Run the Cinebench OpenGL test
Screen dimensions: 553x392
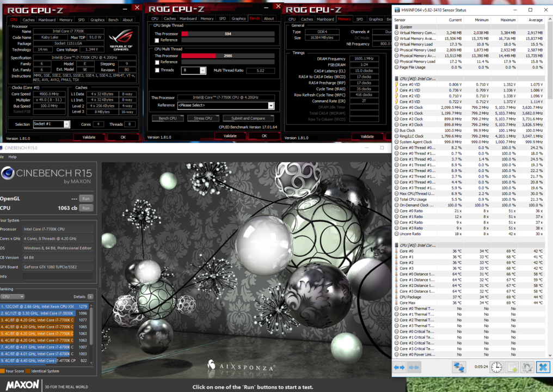click(x=86, y=199)
